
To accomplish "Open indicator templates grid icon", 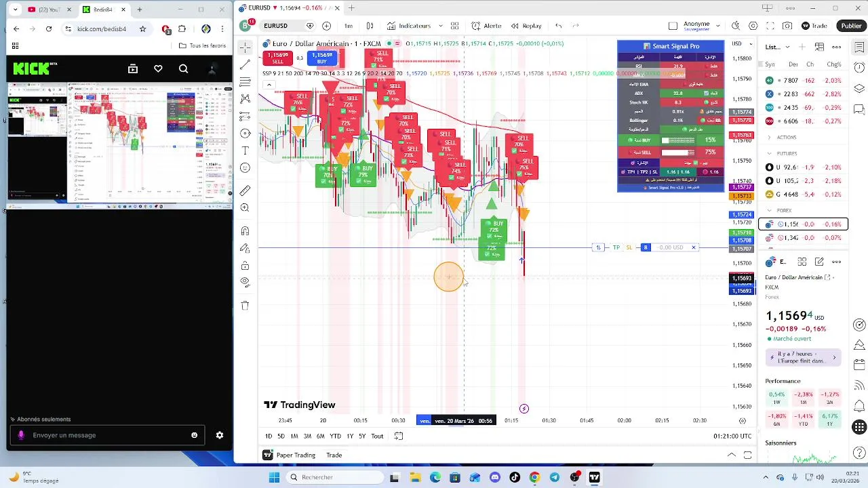I will point(454,26).
